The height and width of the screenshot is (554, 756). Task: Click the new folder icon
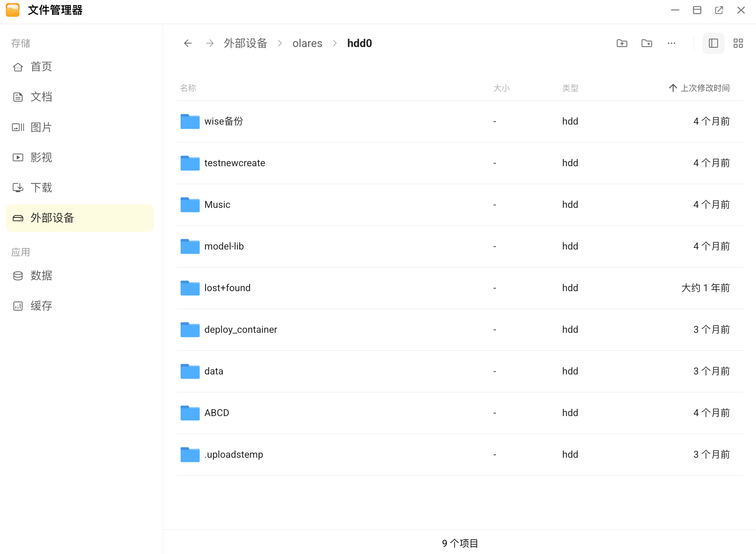tap(647, 43)
